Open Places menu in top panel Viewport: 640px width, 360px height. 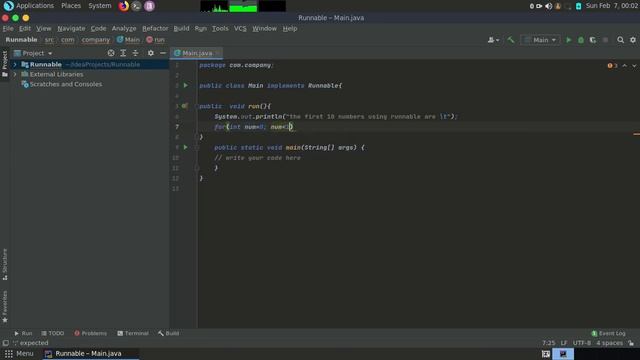71,6
